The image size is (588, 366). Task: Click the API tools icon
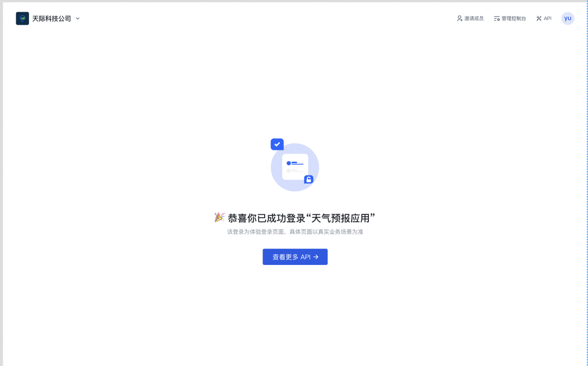click(539, 18)
